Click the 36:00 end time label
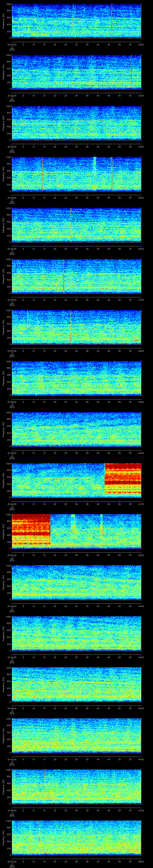Image resolution: width=153 pixels, height=868 pixels. click(x=141, y=249)
